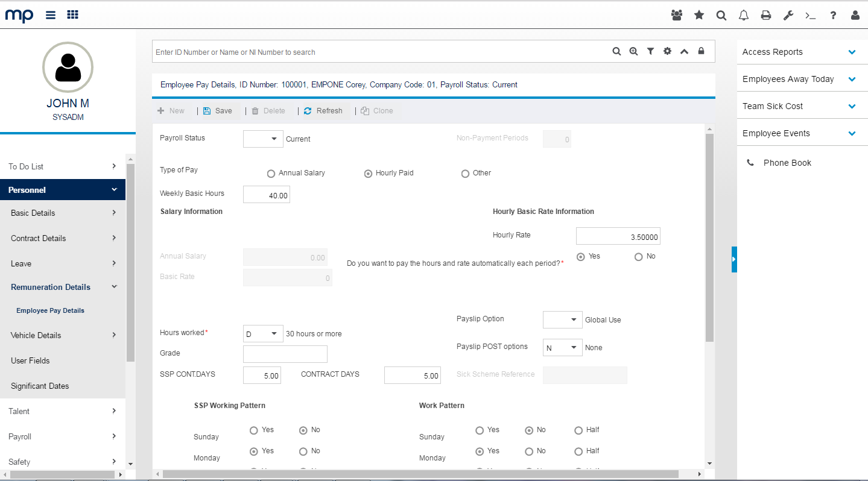Open the Payslip Option dropdown
Screen dimensions: 868x481
click(x=563, y=319)
